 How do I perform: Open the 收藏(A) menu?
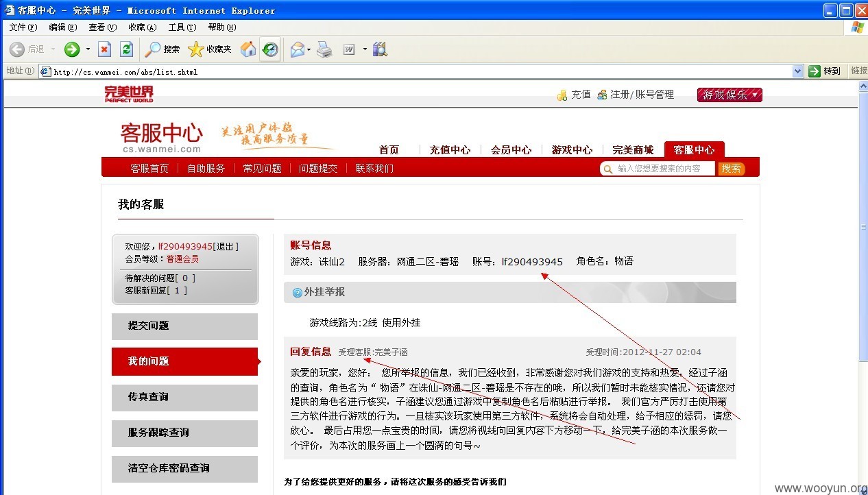(x=142, y=27)
